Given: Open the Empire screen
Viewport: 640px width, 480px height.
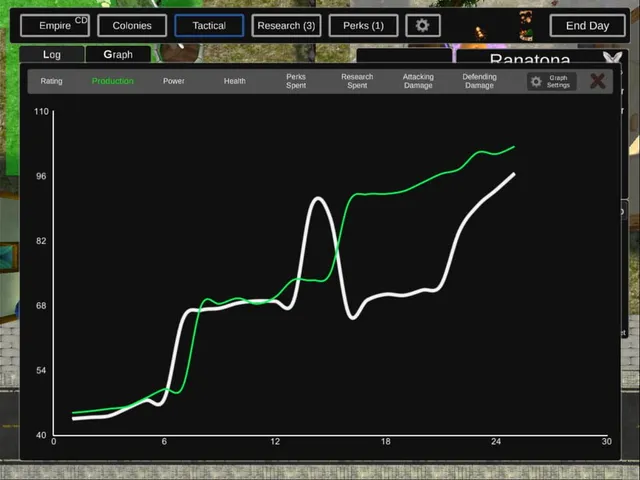Looking at the screenshot, I should point(55,26).
